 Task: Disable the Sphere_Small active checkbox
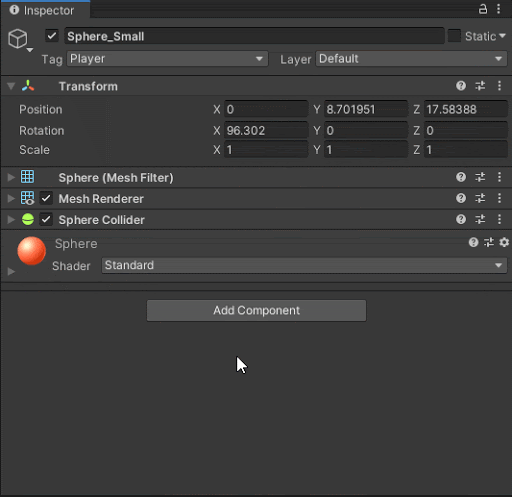[x=52, y=36]
